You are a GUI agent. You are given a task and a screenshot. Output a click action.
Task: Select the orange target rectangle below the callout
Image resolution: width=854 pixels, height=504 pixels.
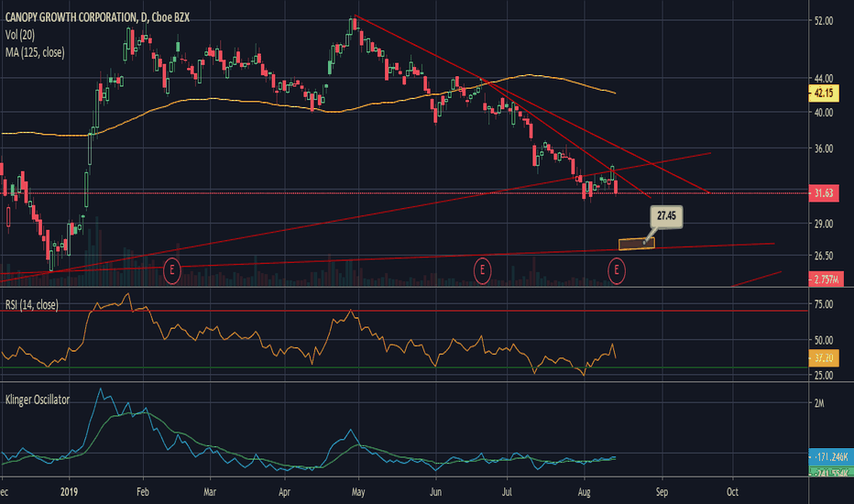coord(637,244)
